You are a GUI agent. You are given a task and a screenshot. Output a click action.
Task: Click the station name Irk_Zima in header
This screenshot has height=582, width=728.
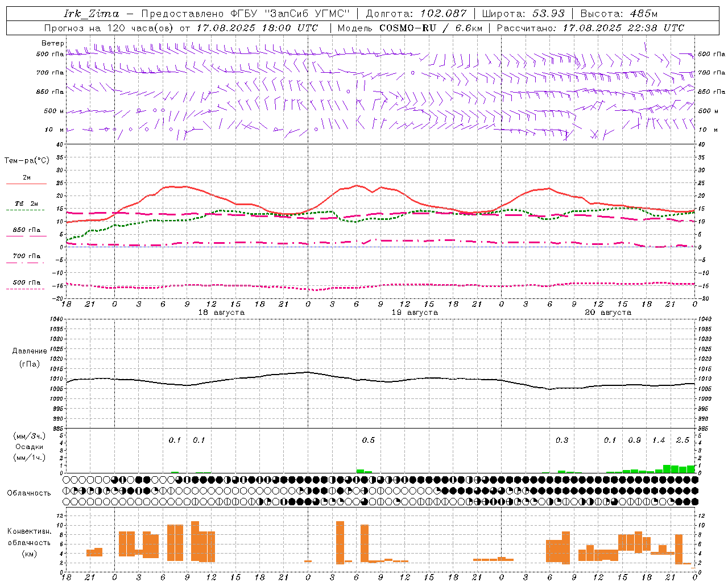click(92, 14)
